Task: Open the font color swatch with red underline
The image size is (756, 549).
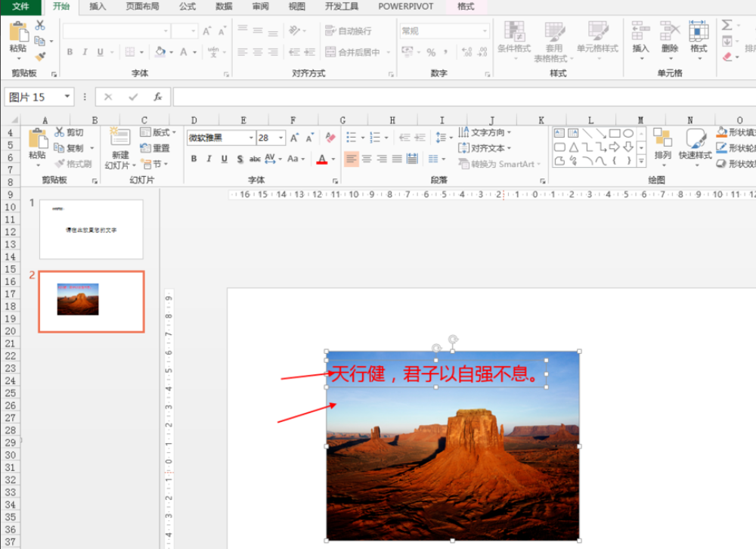Action: click(x=324, y=159)
